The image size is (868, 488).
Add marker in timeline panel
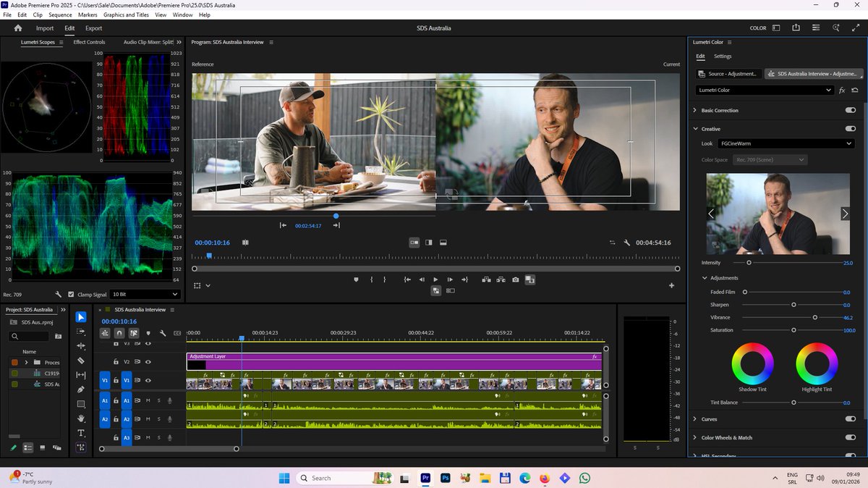(x=148, y=333)
